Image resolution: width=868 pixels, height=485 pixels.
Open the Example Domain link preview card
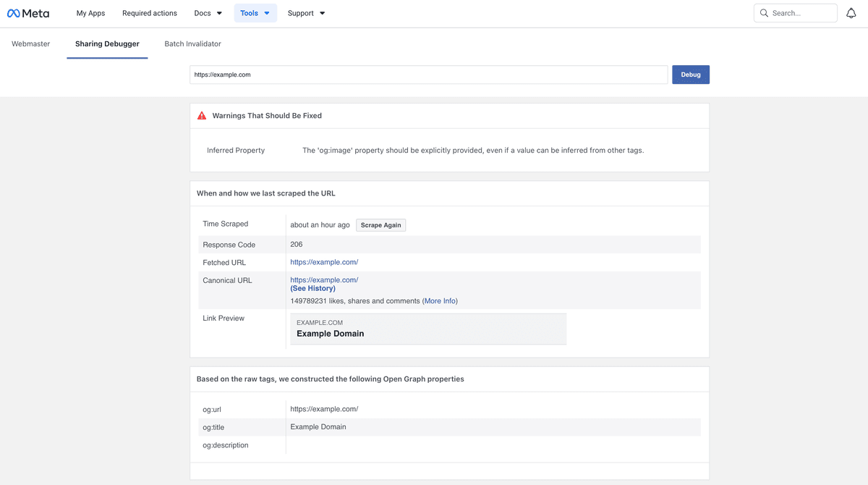428,329
